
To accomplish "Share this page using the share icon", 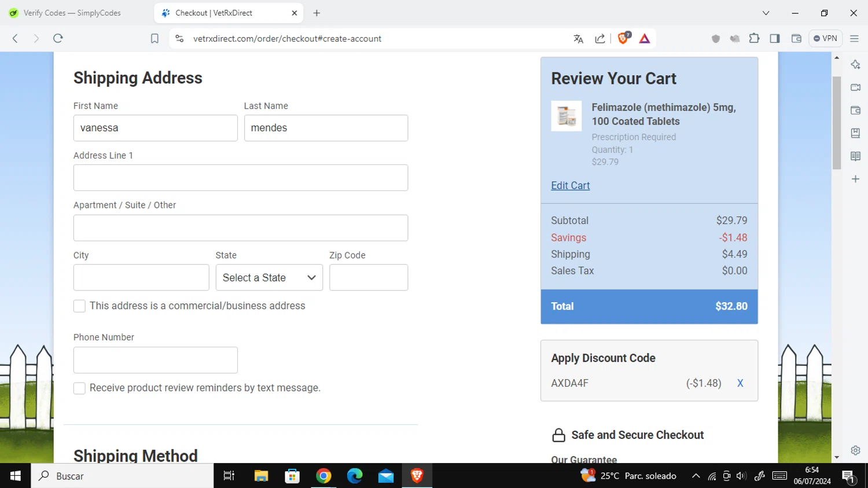I will tap(600, 39).
